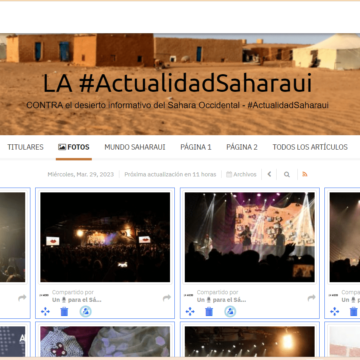Click source logo on light beams stage card
The width and height of the screenshot is (360, 360).
(189, 295)
